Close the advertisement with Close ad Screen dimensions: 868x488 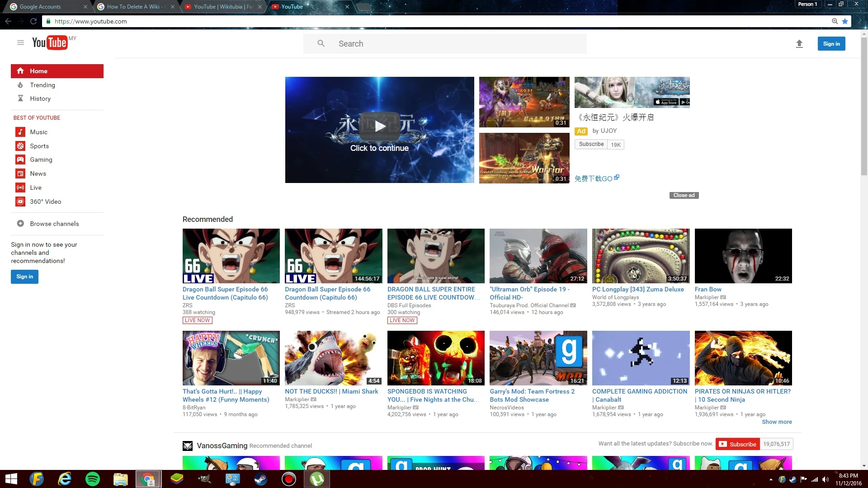tap(684, 195)
